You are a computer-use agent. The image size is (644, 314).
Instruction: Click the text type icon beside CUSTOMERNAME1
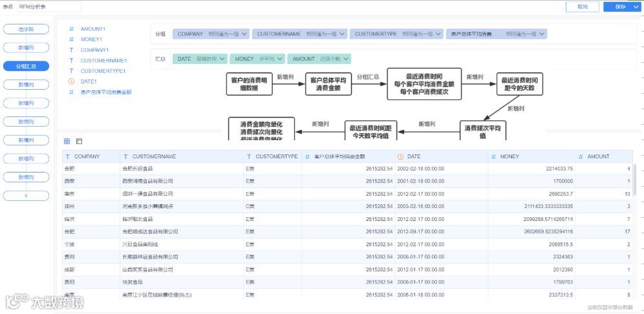[x=72, y=60]
